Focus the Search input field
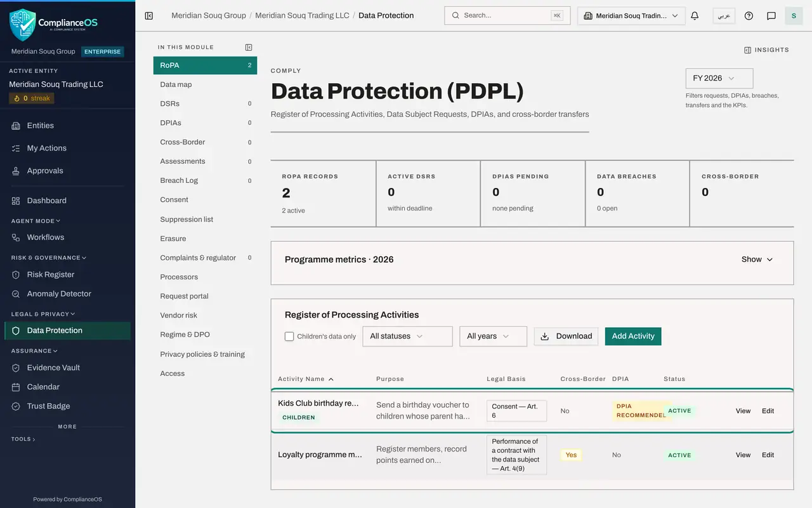The image size is (812, 508). [x=507, y=16]
